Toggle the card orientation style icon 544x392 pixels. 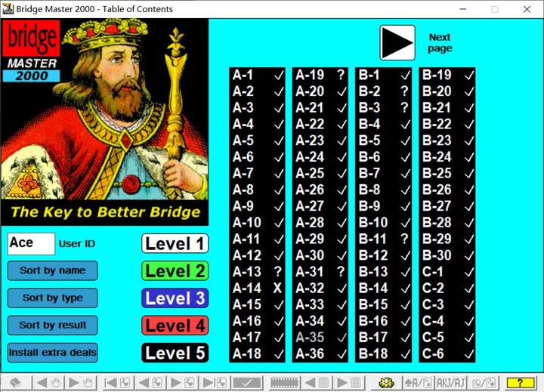pos(484,383)
